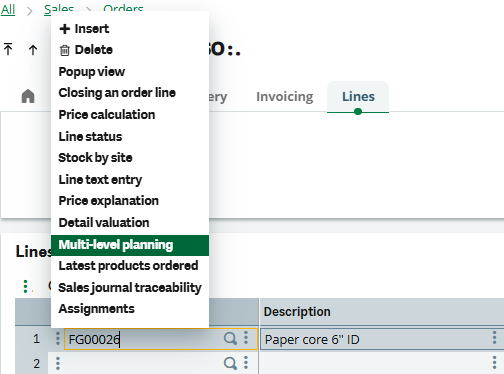Screen dimensions: 504x374
Task: Click the home icon tab
Action: tap(28, 96)
